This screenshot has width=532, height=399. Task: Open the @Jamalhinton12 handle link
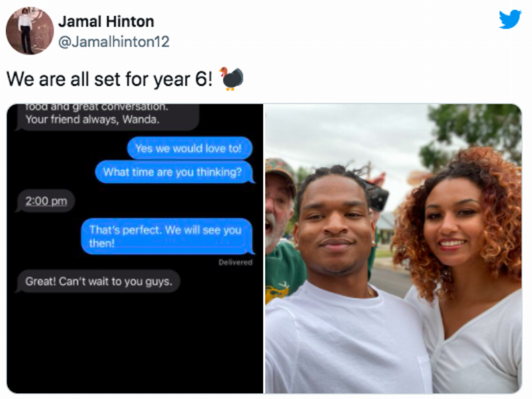(x=114, y=42)
